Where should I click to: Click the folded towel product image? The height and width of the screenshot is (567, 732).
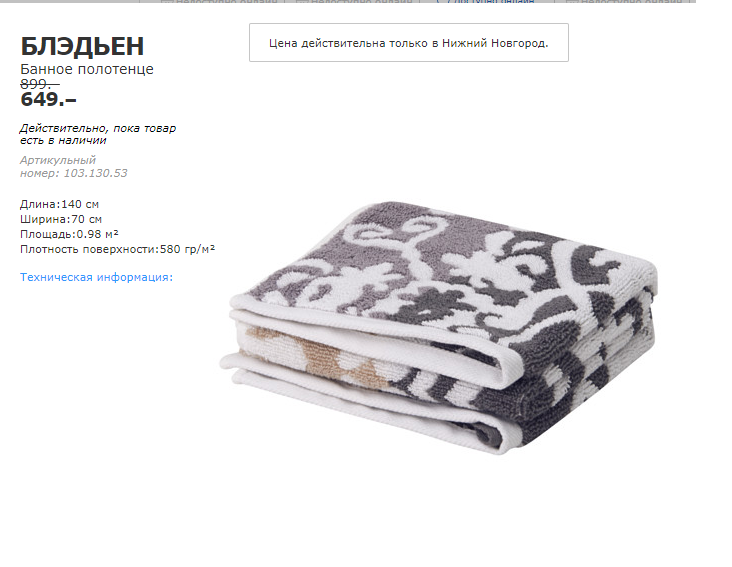pos(439,328)
